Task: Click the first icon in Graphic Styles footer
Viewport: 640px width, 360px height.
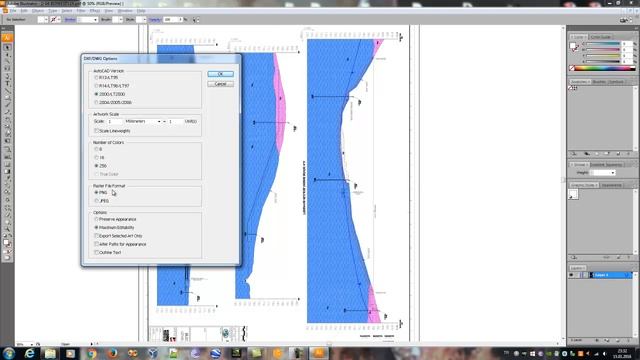Action: point(574,258)
